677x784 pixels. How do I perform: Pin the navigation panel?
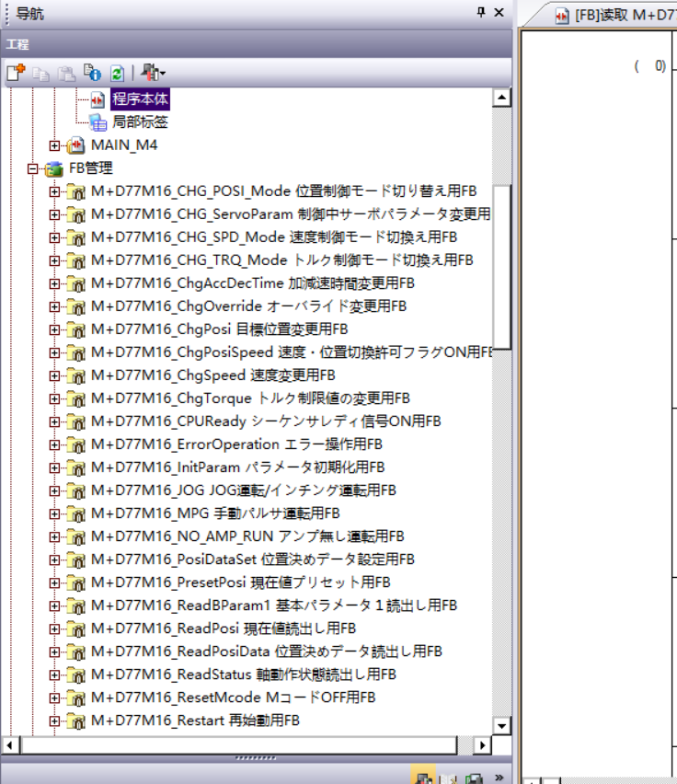(x=481, y=13)
